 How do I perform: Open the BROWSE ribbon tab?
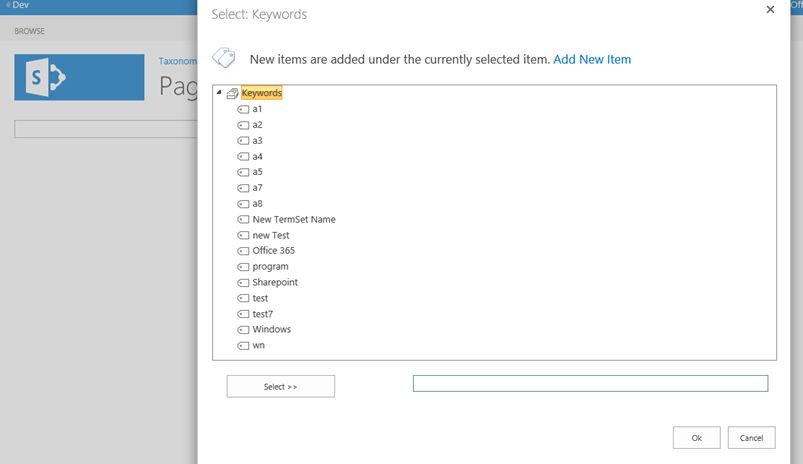[29, 31]
